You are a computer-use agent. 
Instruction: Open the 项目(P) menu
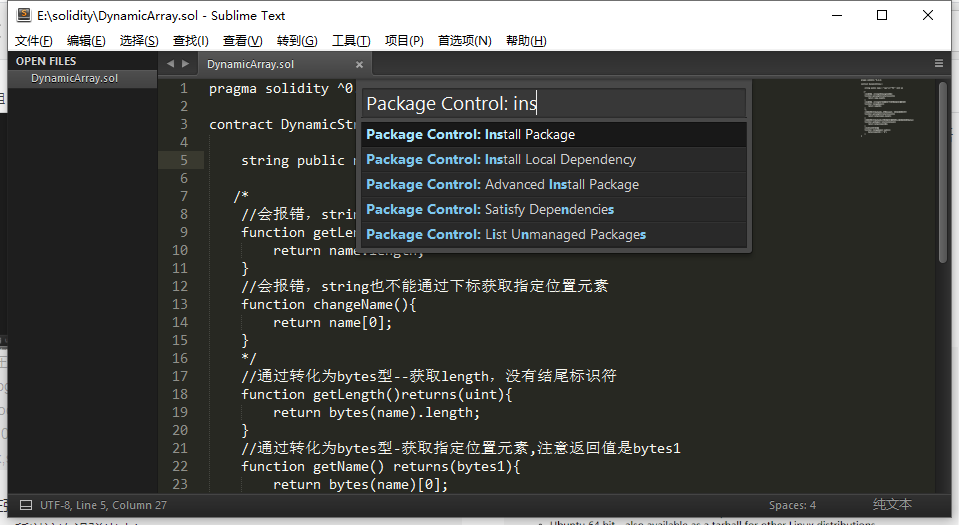(x=404, y=40)
